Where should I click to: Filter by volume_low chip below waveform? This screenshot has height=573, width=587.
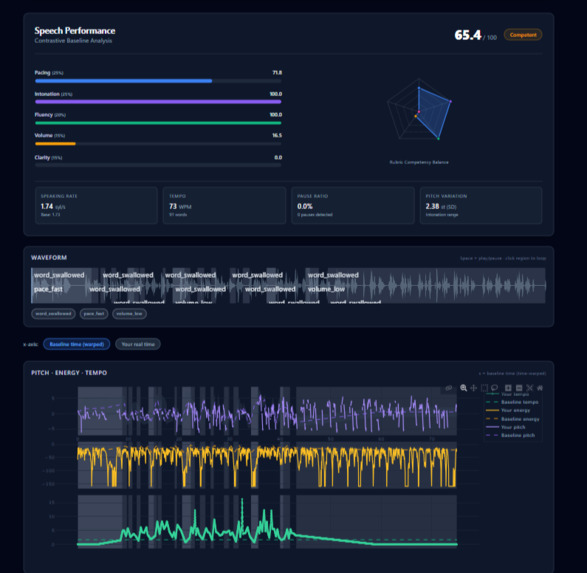coord(129,314)
